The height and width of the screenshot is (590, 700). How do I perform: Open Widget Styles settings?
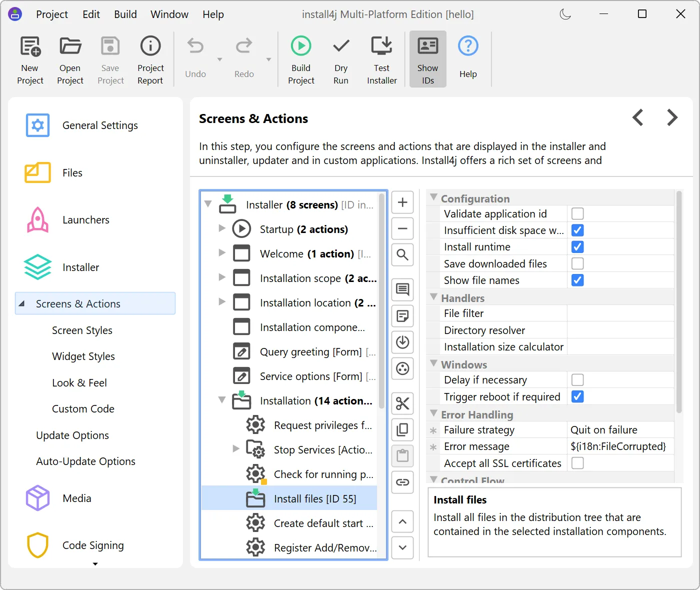(x=83, y=356)
